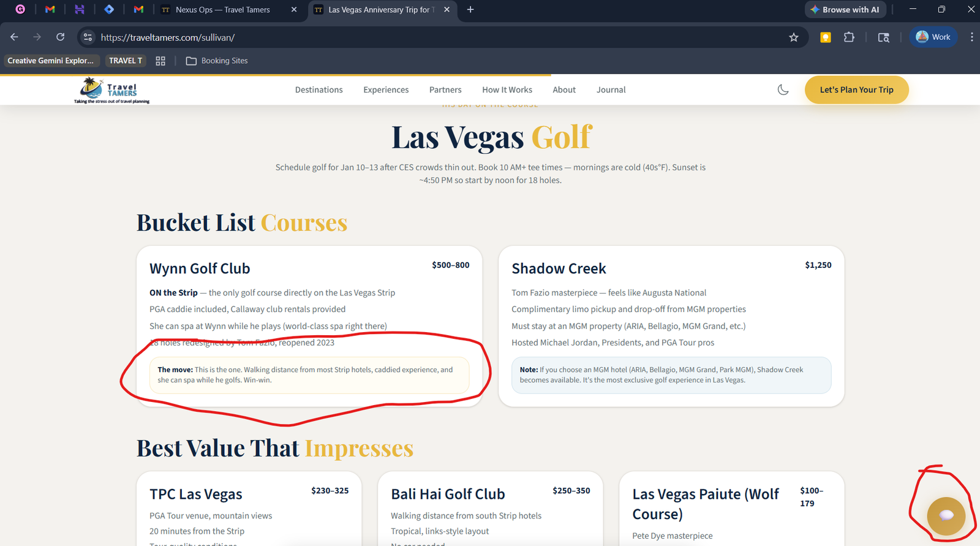Open the Work profile button
This screenshot has height=546, width=980.
933,37
